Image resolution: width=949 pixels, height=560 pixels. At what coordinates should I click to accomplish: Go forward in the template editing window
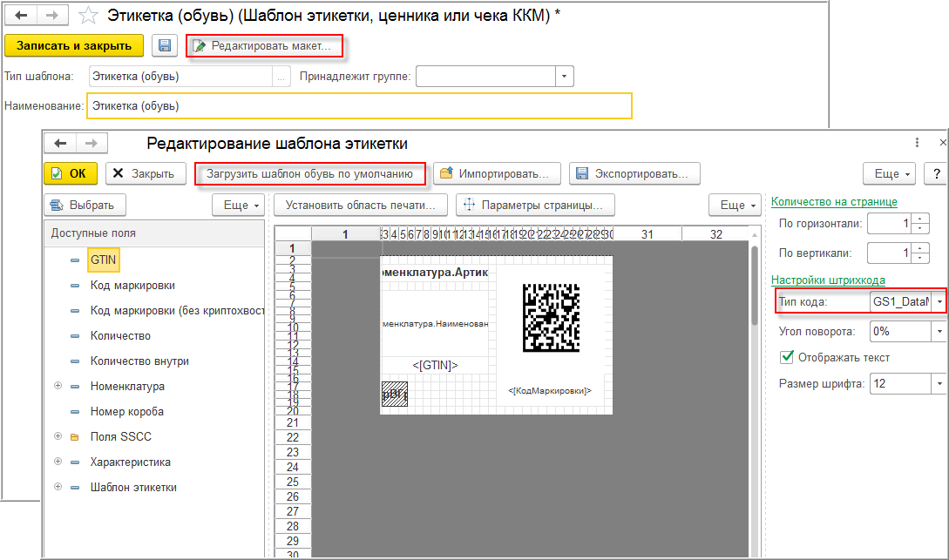[92, 144]
